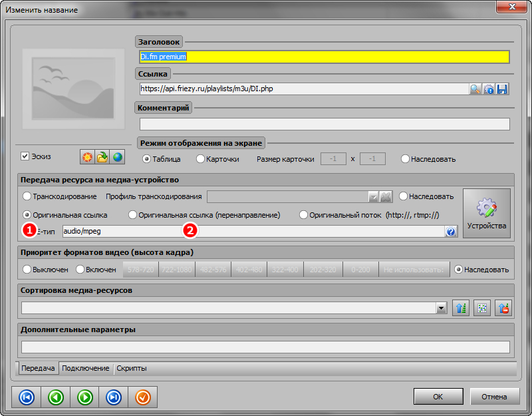The height and width of the screenshot is (416, 532).
Task: Open the Профиль транскодирования dropdown
Action: (373, 196)
